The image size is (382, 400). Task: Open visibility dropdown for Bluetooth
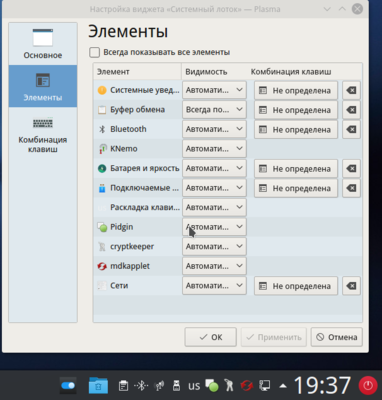(x=214, y=129)
